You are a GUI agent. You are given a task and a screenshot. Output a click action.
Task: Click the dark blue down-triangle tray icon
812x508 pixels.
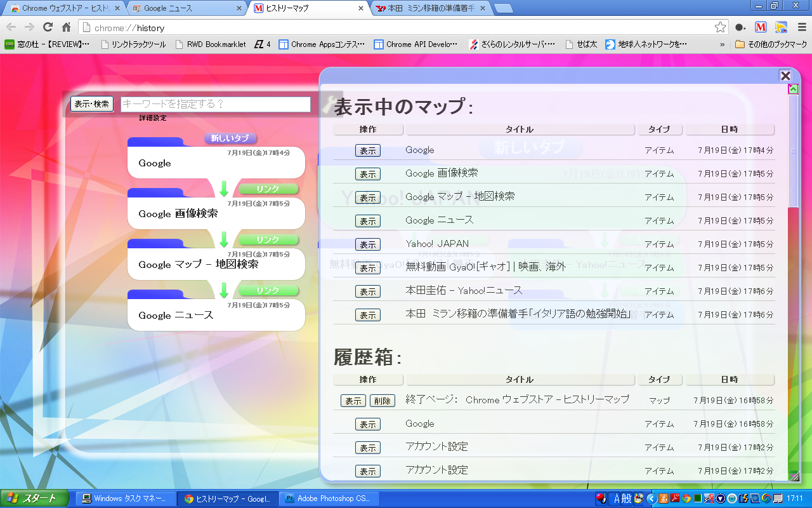(x=721, y=498)
